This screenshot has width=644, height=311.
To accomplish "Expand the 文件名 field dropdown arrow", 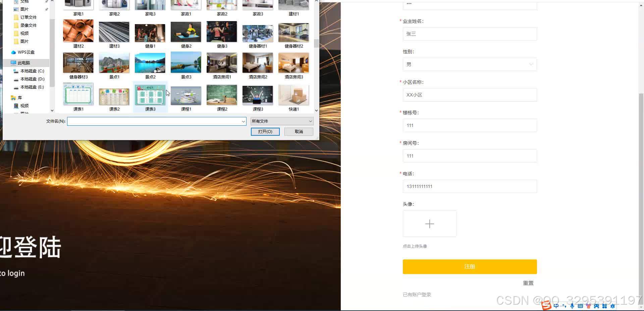I will pyautogui.click(x=244, y=121).
